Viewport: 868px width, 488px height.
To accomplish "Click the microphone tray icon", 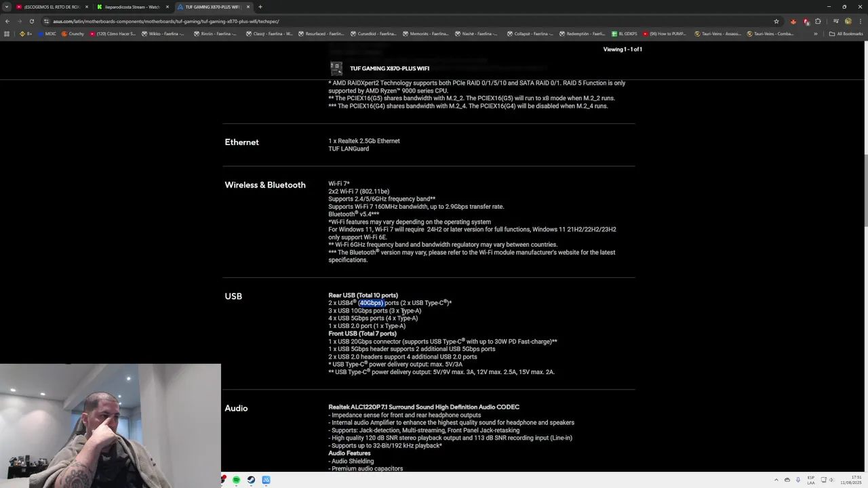I will tap(798, 480).
